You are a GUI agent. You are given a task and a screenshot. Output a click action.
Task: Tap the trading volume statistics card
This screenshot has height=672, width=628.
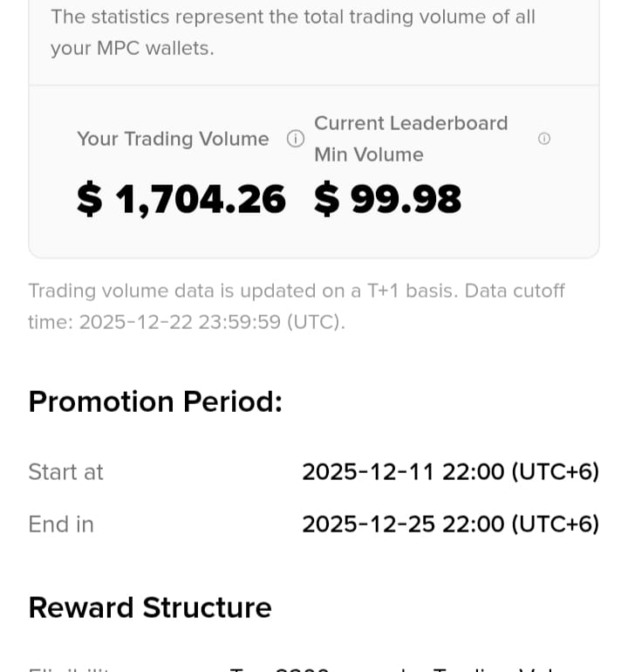pos(314,171)
